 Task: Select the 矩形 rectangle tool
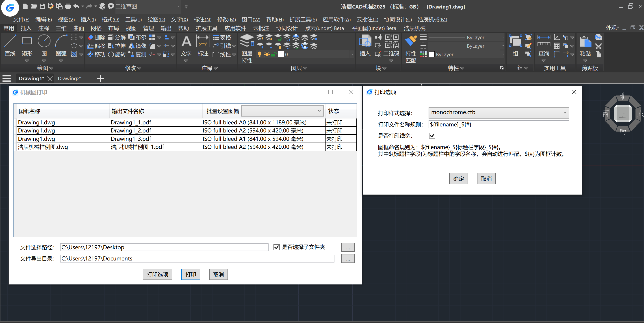(x=27, y=41)
